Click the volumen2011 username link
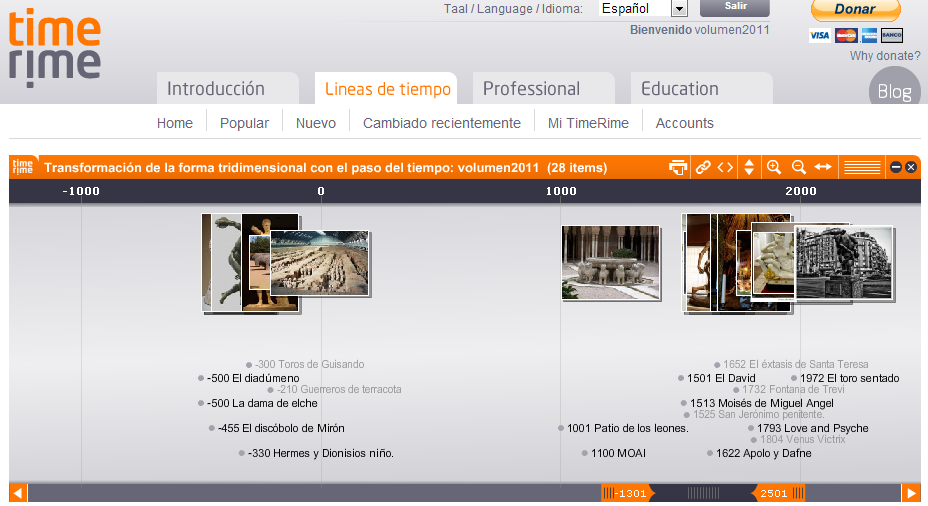 [732, 30]
